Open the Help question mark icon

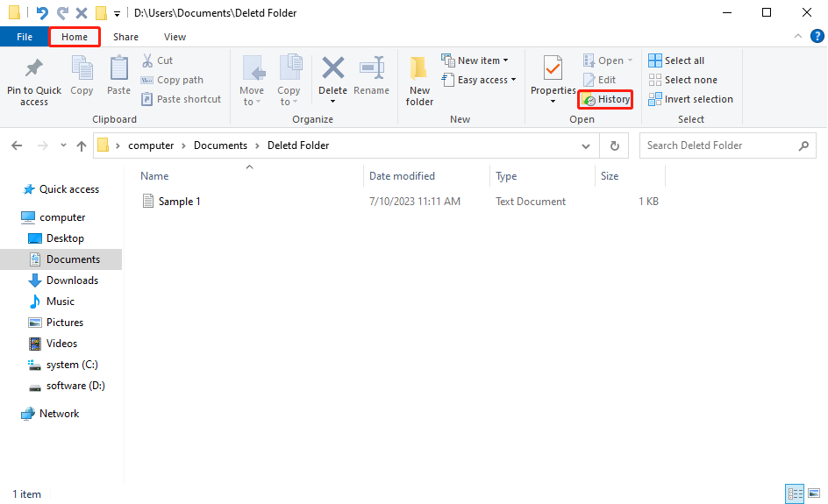click(817, 37)
